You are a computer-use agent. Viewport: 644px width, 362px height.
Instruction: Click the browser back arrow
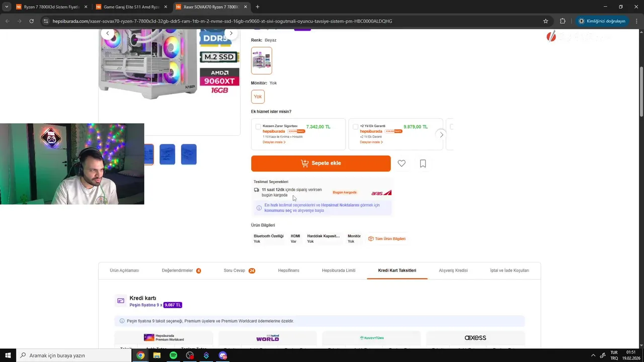pyautogui.click(x=7, y=21)
